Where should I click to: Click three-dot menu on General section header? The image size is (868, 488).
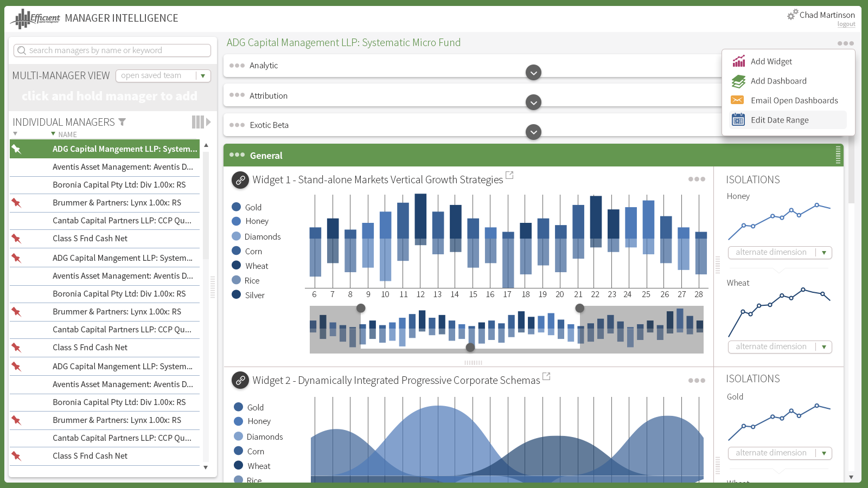[237, 155]
